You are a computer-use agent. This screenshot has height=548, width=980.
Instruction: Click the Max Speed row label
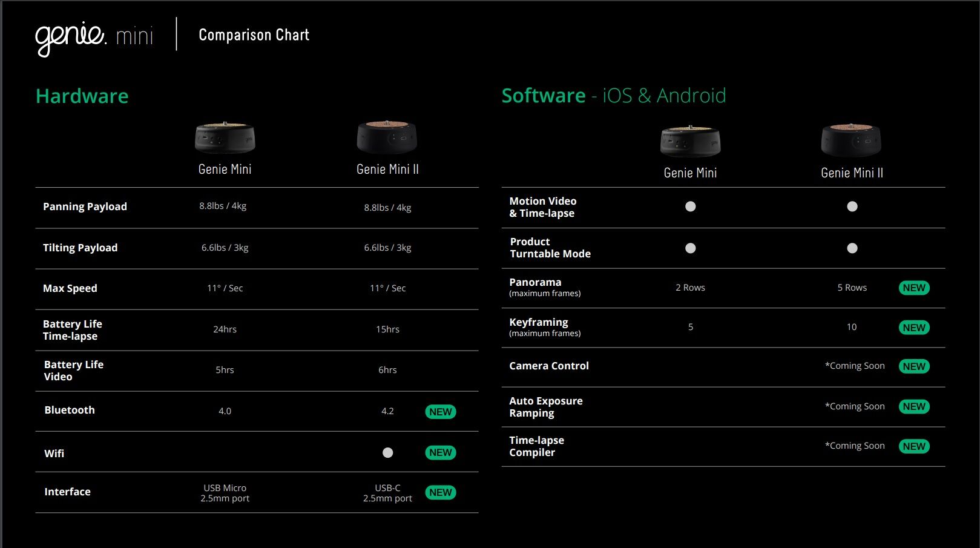point(70,288)
